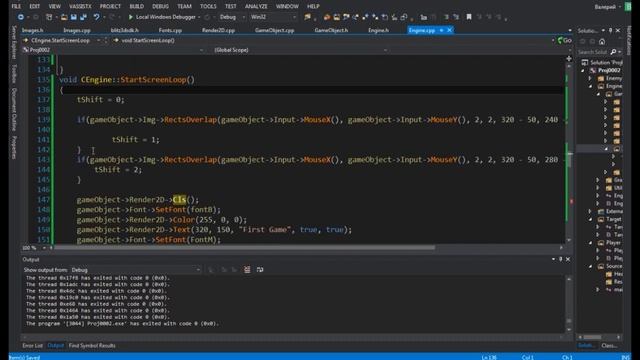Click the Save All toolbar icon
640x360 pixels.
[84, 17]
